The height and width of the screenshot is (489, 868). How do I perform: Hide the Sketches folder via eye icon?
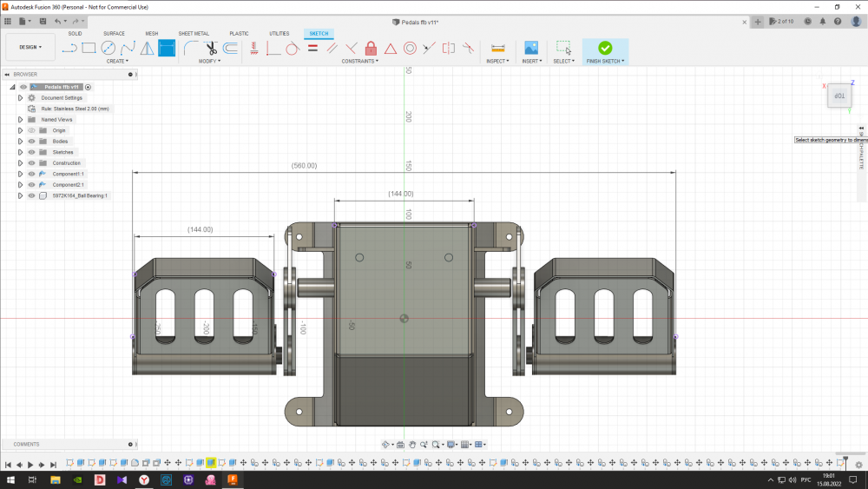(31, 152)
